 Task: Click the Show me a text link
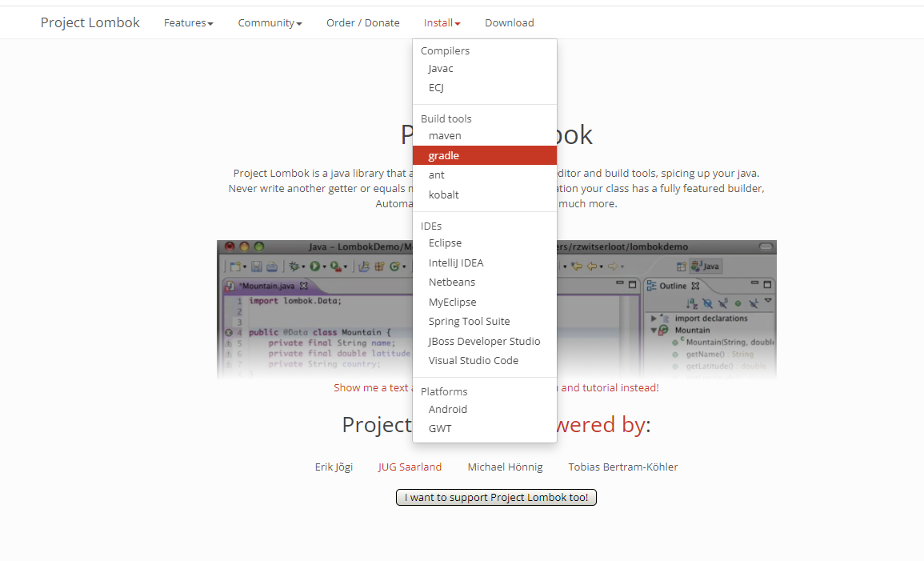371,388
